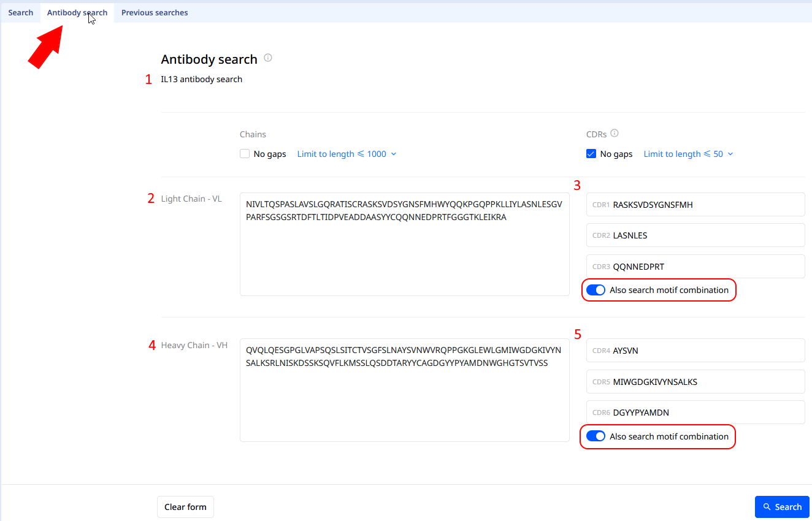Uncheck No gaps checkbox under CDRs

591,154
